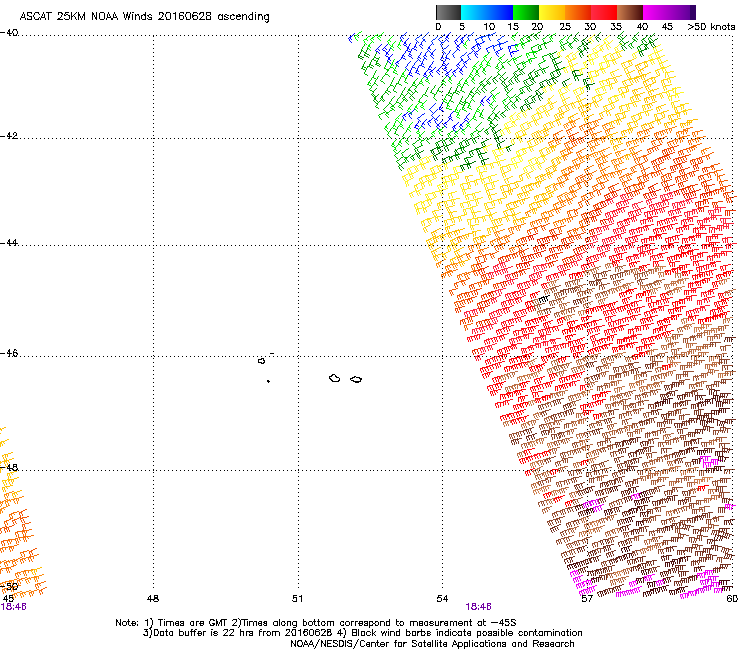
Task: Click the longitude label '51'
Action: (x=297, y=599)
